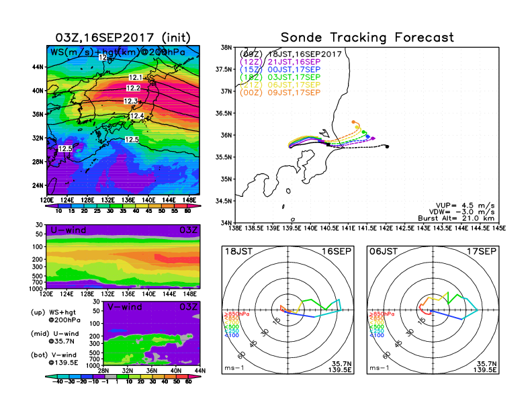Click the '03Z,16SEP2017 (init)' title

pyautogui.click(x=123, y=37)
